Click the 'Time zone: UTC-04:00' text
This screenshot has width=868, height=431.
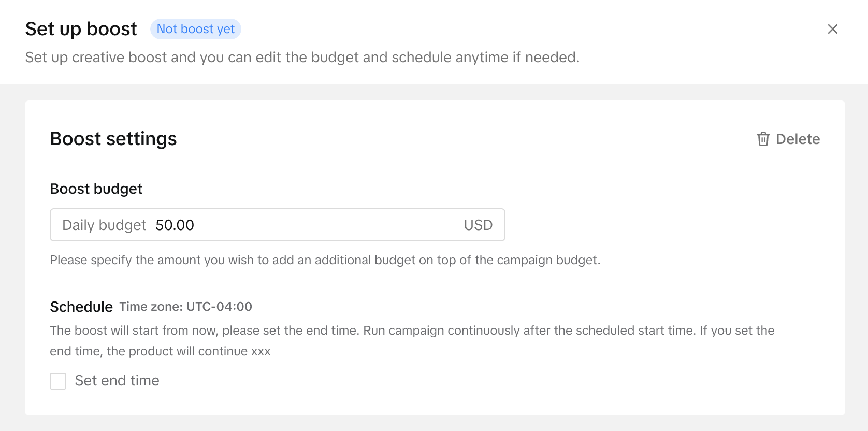coord(185,307)
